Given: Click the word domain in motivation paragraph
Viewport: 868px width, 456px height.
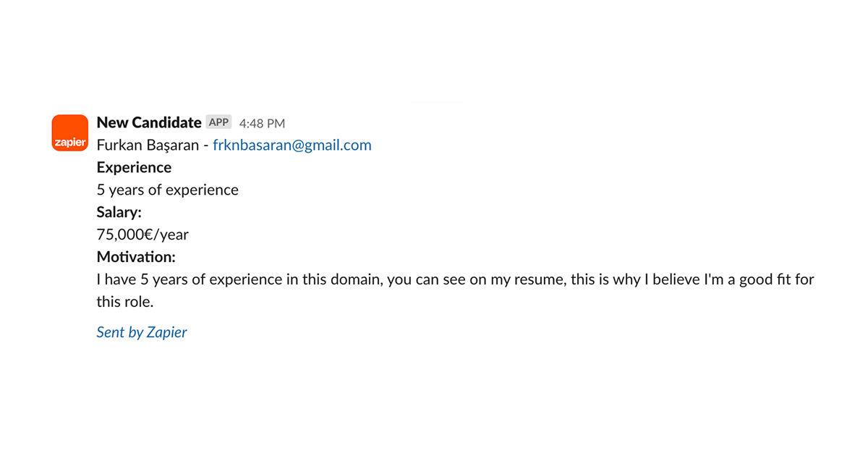Looking at the screenshot, I should click(356, 279).
